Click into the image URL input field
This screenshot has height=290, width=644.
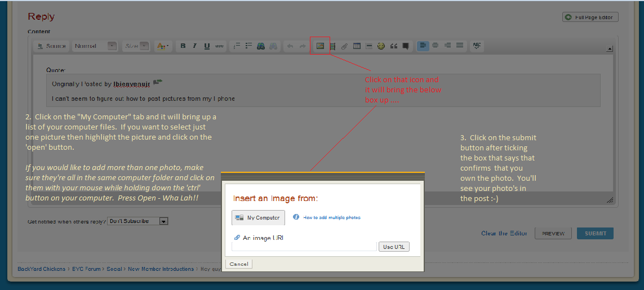304,247
